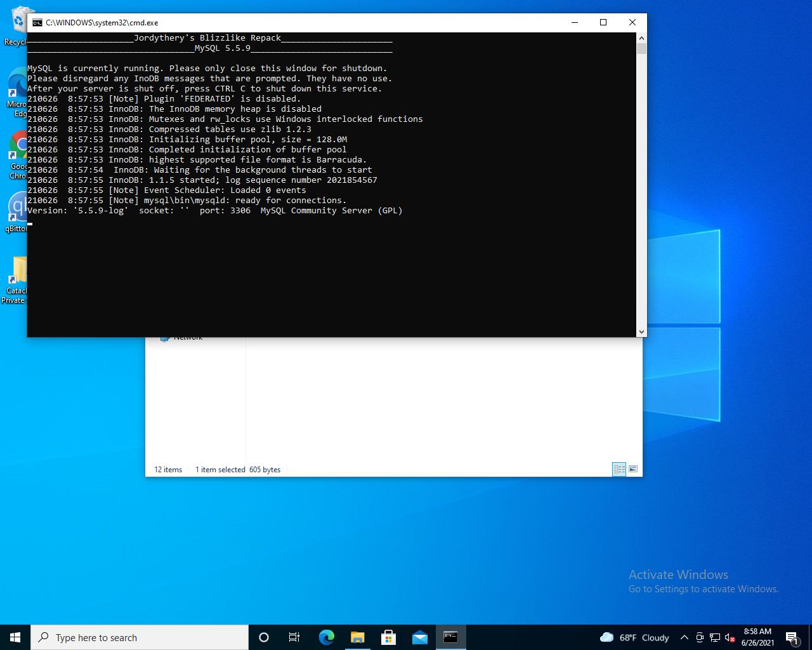Select the Cataclysm Private folder shortcut
The height and width of the screenshot is (650, 812).
[x=15, y=279]
